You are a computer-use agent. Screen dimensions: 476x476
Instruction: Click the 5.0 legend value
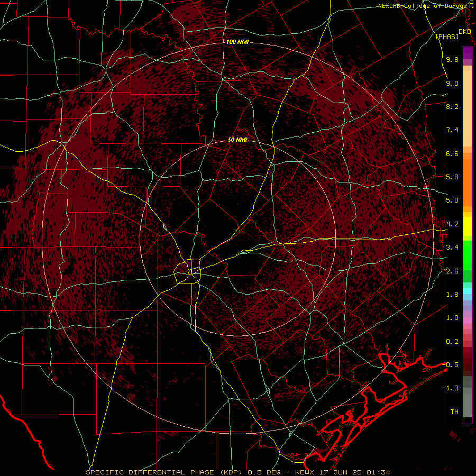pos(452,200)
